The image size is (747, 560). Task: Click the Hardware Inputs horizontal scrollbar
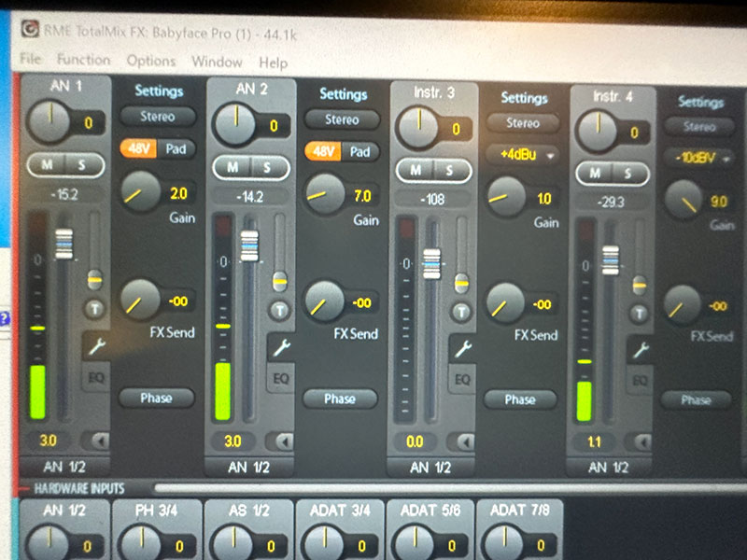click(x=450, y=487)
